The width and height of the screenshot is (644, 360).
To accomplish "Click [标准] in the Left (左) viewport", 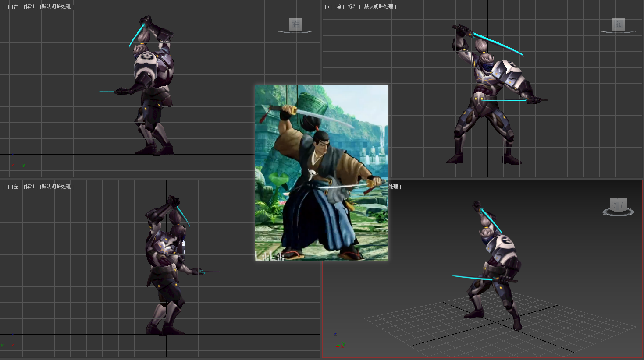I will (x=30, y=187).
